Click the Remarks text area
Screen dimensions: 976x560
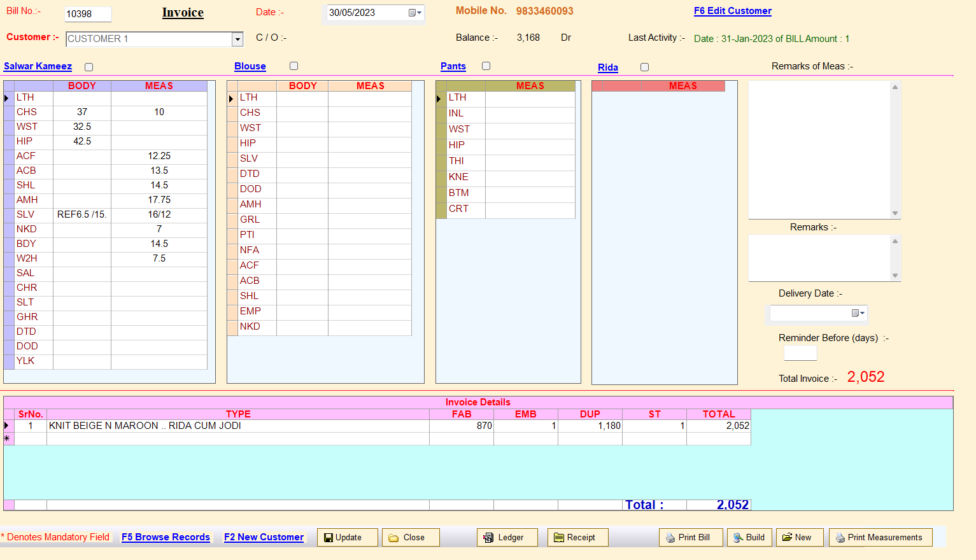point(819,258)
